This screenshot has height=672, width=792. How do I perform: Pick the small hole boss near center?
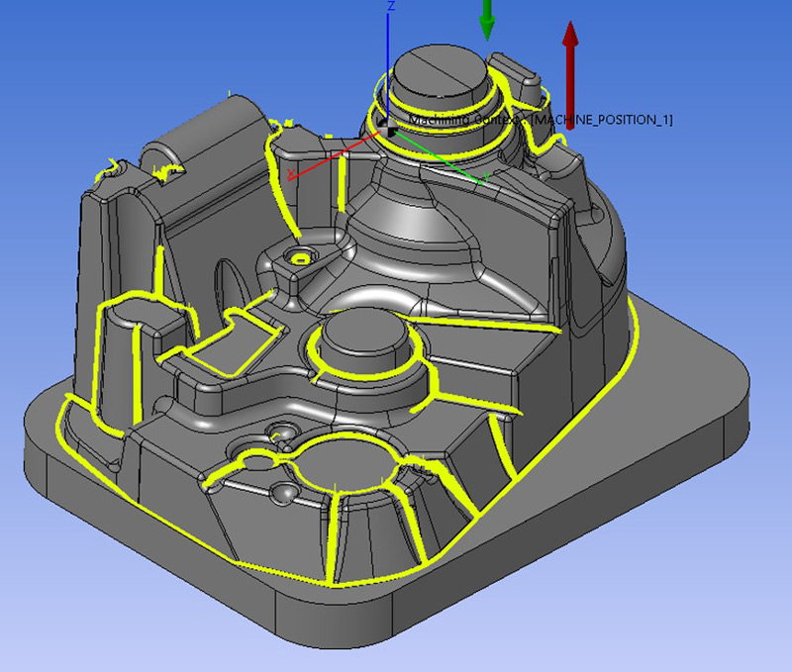point(297,257)
